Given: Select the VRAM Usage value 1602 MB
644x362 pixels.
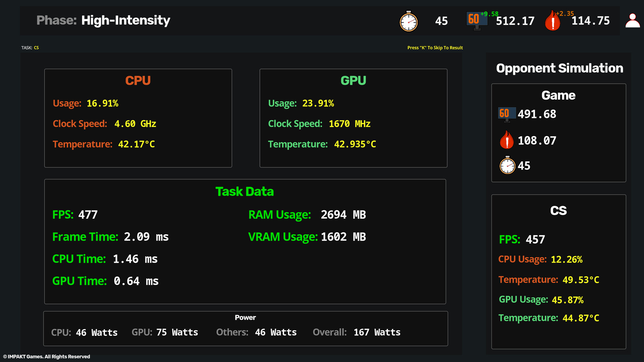Looking at the screenshot, I should point(343,237).
